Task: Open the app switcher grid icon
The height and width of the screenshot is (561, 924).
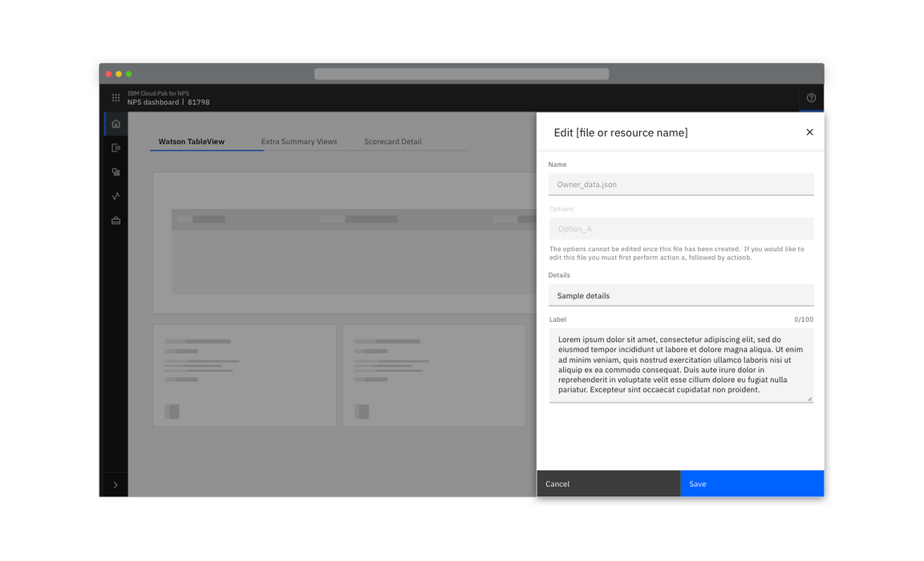Action: (x=115, y=97)
